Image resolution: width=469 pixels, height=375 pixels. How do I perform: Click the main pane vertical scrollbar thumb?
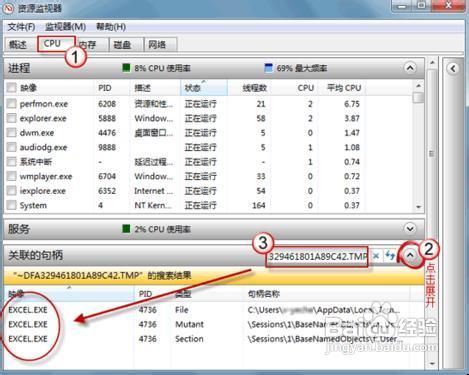pos(431,154)
